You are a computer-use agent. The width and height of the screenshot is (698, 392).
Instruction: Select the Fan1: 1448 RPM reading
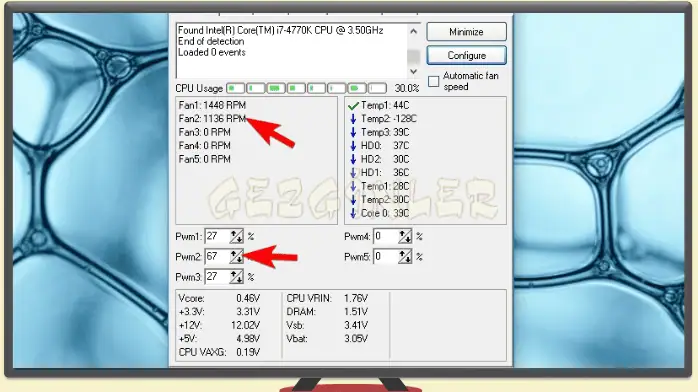(212, 105)
